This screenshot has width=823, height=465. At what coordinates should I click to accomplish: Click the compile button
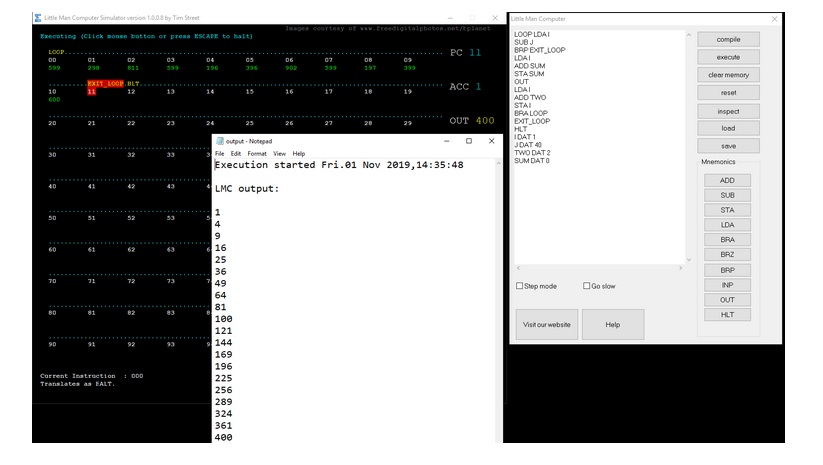[728, 39]
